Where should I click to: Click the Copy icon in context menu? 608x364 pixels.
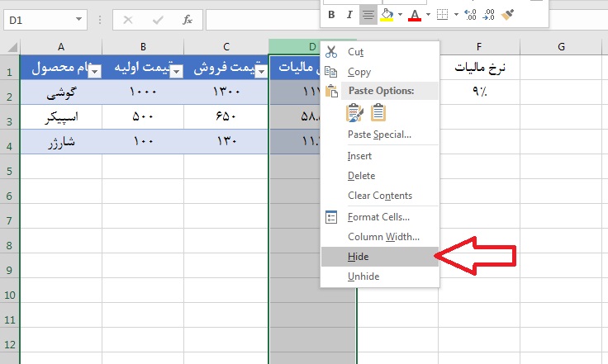[x=330, y=72]
